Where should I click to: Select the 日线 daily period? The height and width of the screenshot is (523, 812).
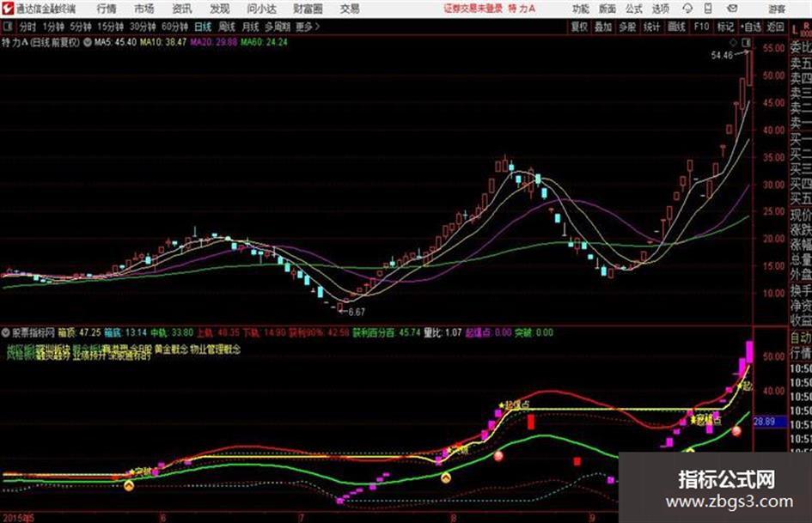[203, 27]
